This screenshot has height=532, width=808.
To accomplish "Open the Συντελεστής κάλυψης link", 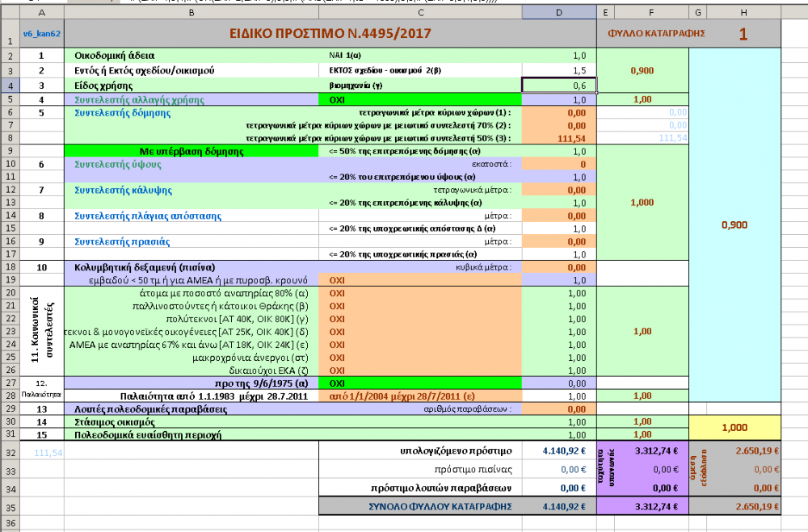I will [x=122, y=190].
